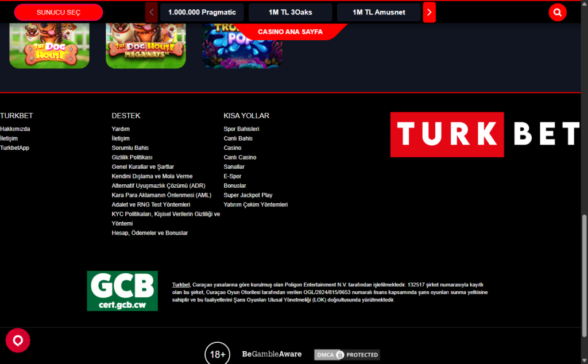Open the Hakkımızda page
This screenshot has height=364, width=588.
coord(14,129)
